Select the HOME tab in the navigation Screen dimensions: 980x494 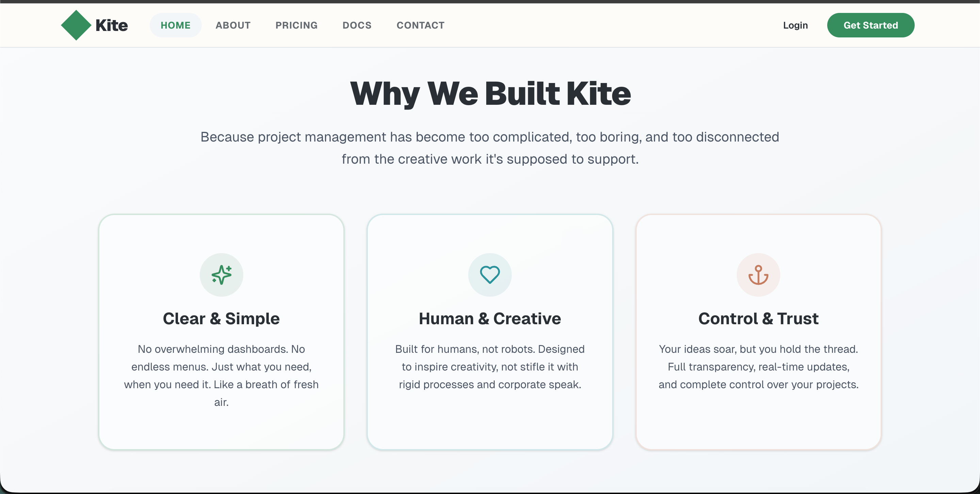coord(175,25)
